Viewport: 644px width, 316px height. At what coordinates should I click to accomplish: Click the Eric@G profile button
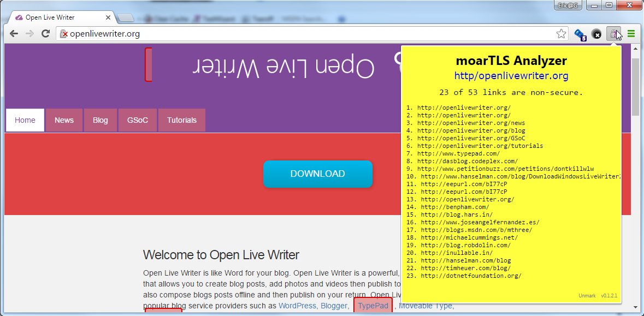point(568,5)
